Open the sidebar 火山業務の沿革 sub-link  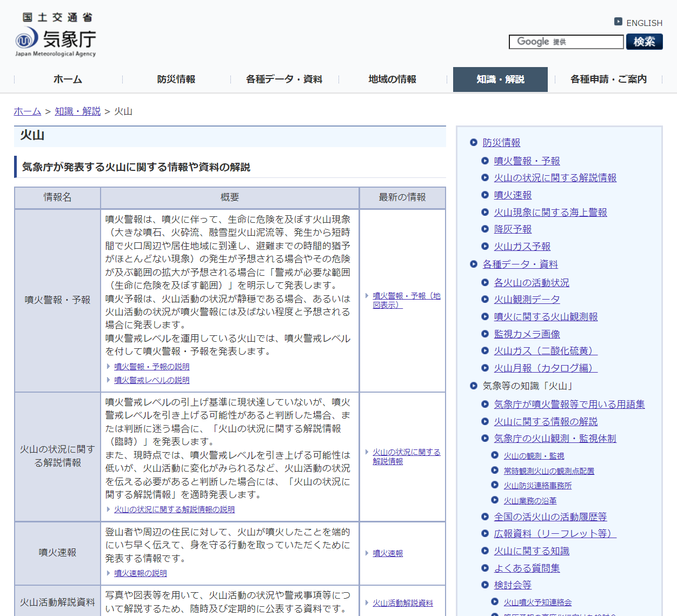(x=530, y=501)
